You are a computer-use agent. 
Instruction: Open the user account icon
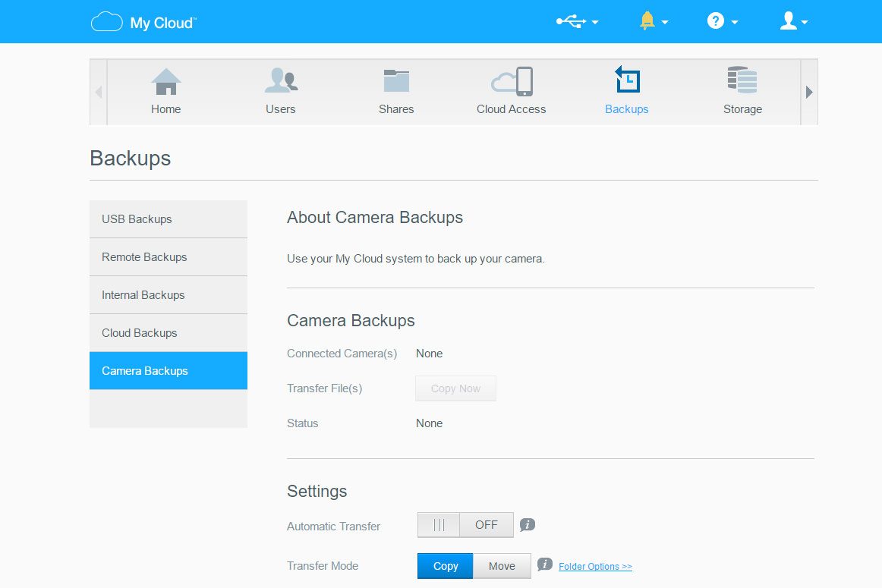click(x=789, y=20)
